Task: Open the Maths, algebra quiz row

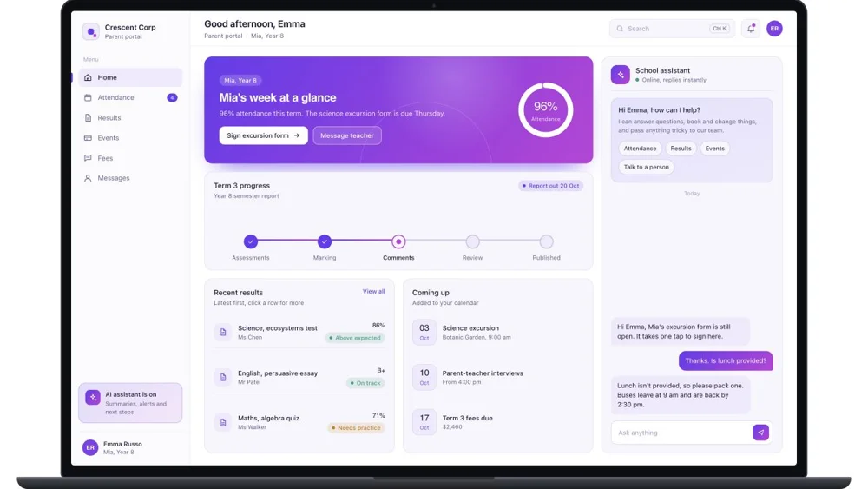Action: pos(299,422)
